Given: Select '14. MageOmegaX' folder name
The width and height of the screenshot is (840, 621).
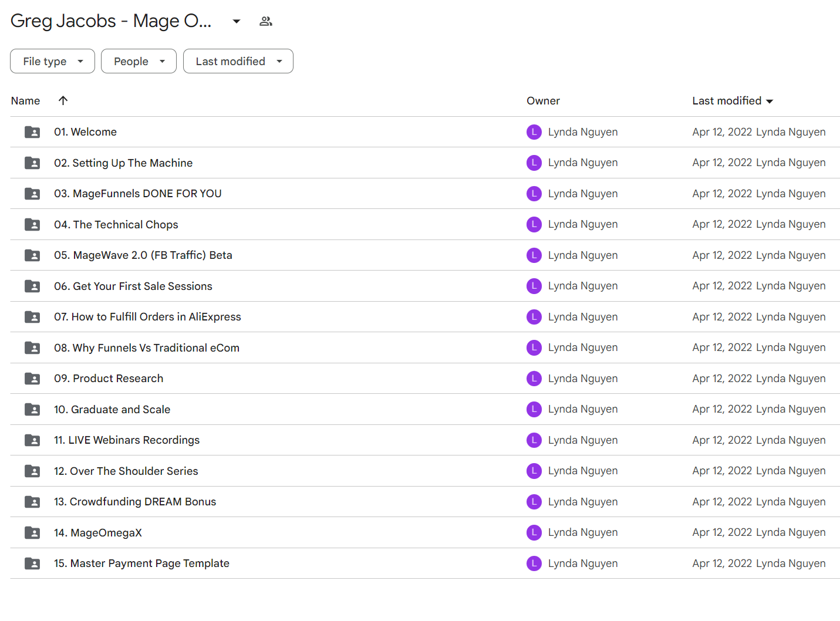Looking at the screenshot, I should pyautogui.click(x=98, y=532).
